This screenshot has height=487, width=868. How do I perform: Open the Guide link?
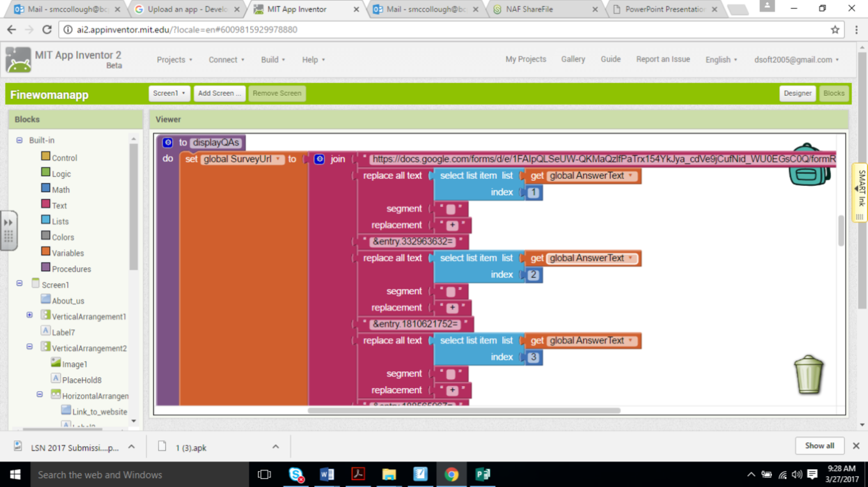coord(610,59)
